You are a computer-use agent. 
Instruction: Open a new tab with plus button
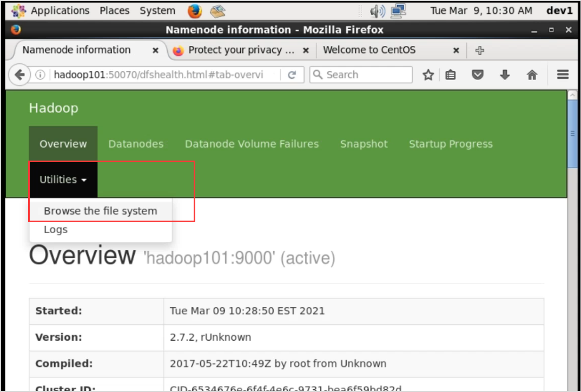480,50
